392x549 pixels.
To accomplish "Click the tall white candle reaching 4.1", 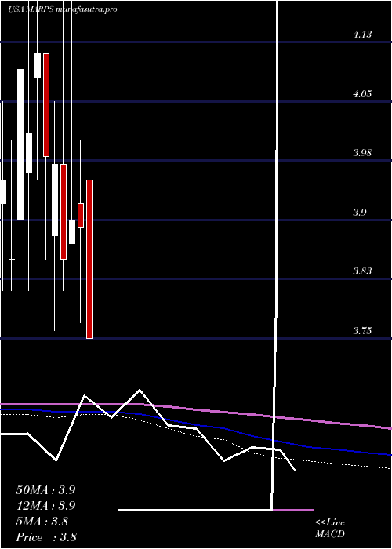I will click(20, 144).
